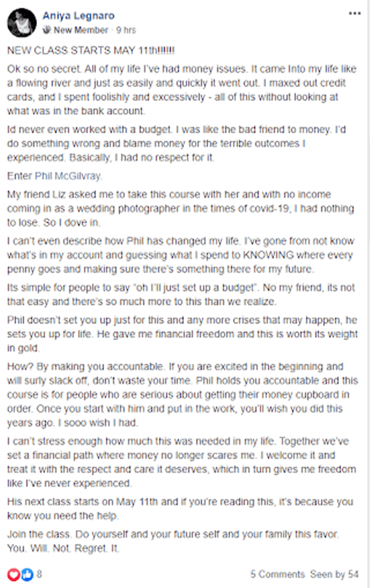
Task: Open the post options three-dot menu
Action: [x=354, y=14]
